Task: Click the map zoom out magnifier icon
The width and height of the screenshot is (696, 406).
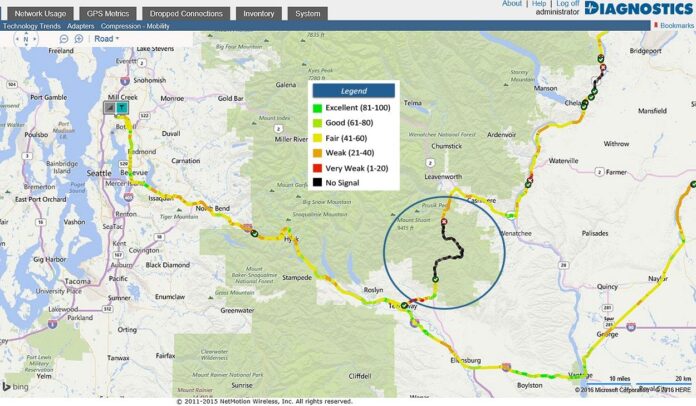Action: 63,39
